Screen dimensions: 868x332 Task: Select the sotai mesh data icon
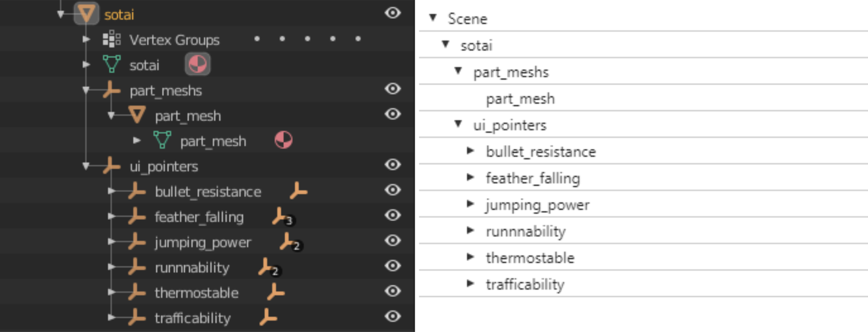coord(112,65)
